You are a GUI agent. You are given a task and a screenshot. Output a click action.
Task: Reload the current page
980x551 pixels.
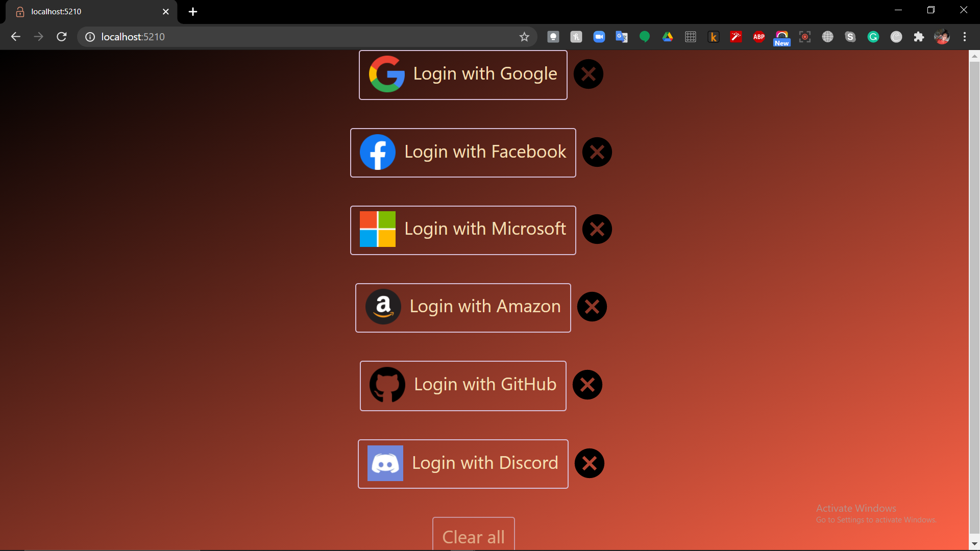coord(62,37)
